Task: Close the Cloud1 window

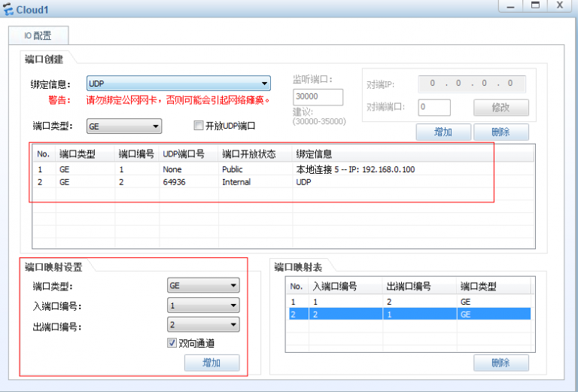Action: pos(559,5)
